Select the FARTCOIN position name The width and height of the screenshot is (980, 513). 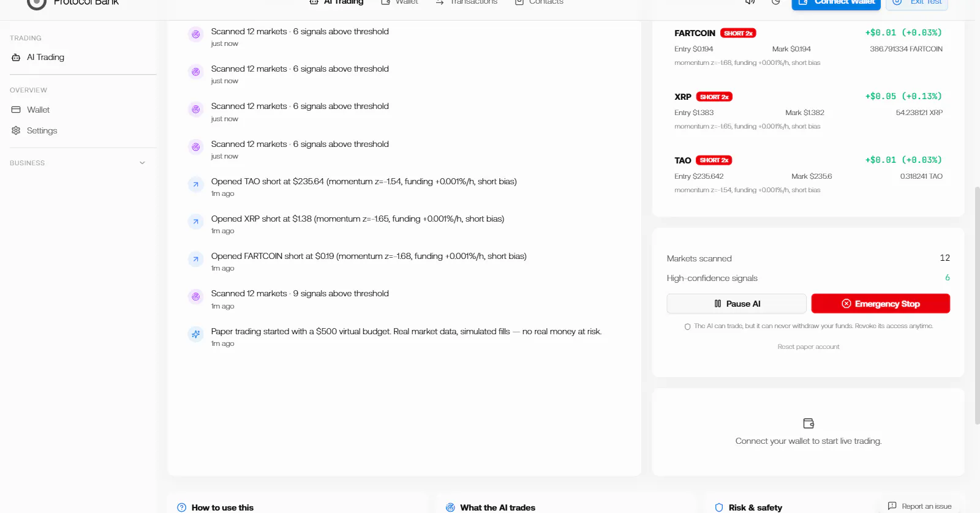[695, 33]
